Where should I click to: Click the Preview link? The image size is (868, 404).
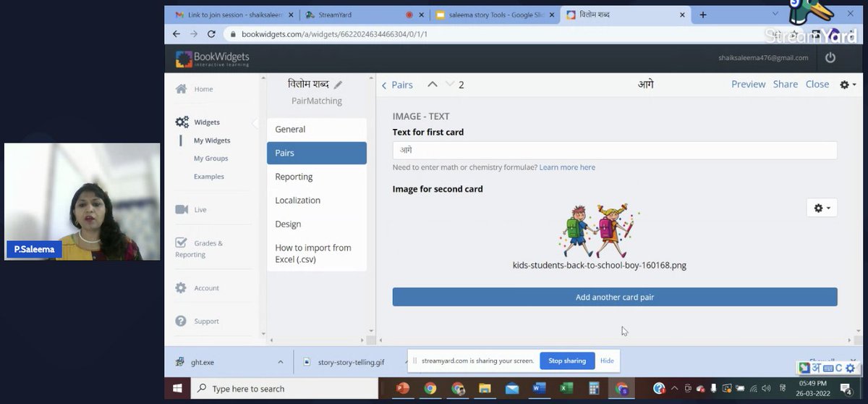pyautogui.click(x=748, y=84)
